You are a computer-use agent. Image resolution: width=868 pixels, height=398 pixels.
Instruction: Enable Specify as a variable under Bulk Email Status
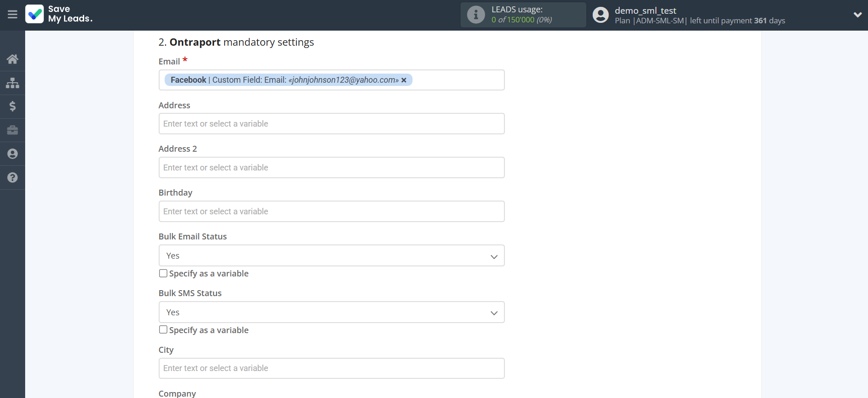click(x=163, y=273)
